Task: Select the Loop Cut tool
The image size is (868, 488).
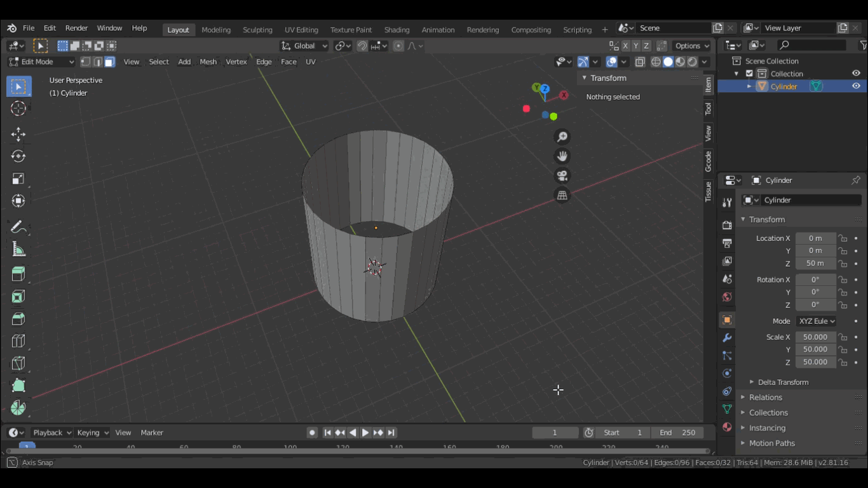Action: click(x=18, y=341)
